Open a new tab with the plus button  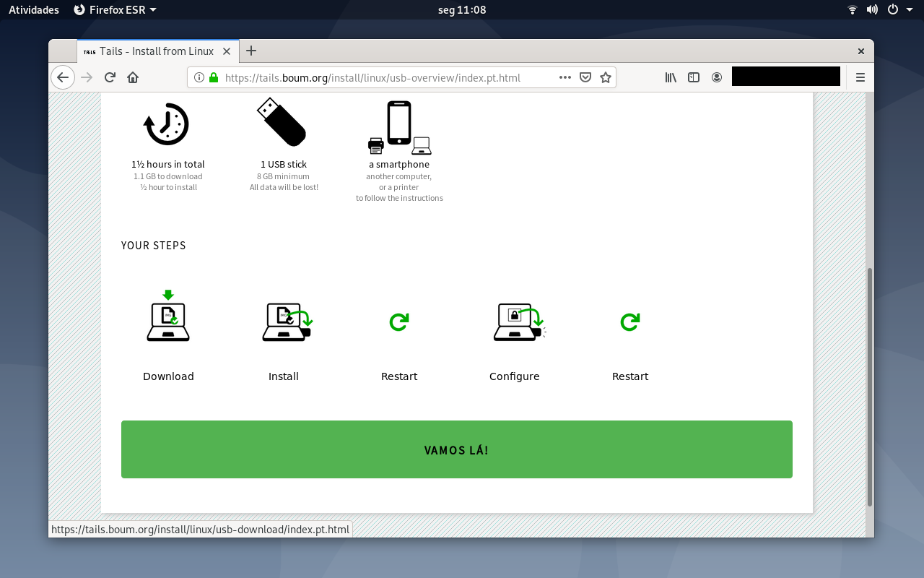251,51
